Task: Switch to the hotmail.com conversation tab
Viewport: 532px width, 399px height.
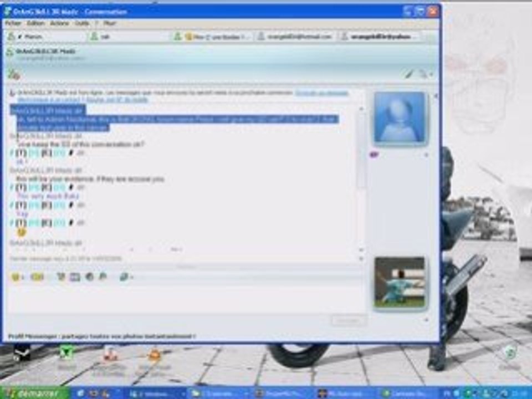Action: point(296,37)
